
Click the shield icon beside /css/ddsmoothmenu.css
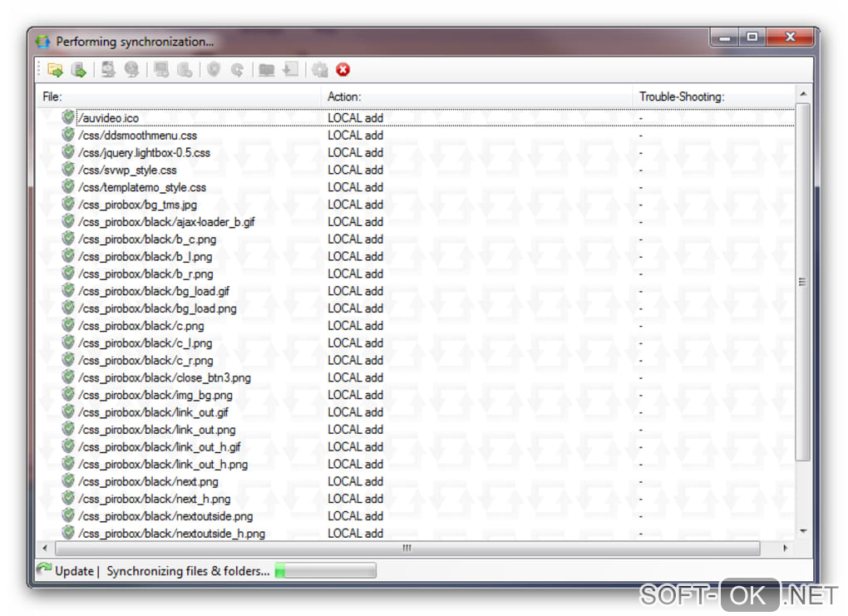click(x=68, y=134)
